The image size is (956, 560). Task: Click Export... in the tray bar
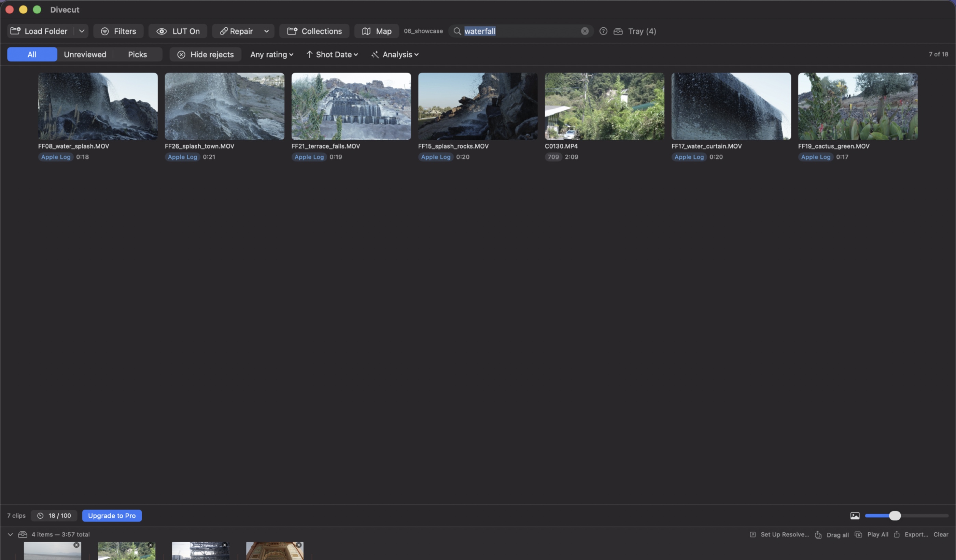click(x=911, y=534)
